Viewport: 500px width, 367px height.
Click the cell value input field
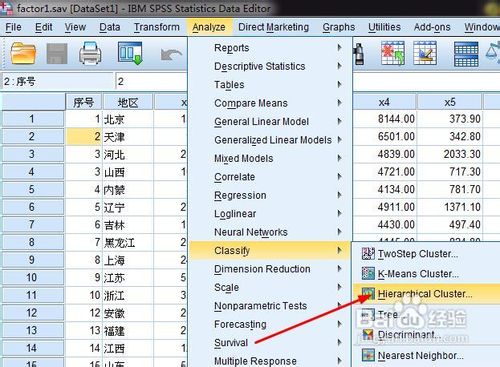click(x=151, y=81)
